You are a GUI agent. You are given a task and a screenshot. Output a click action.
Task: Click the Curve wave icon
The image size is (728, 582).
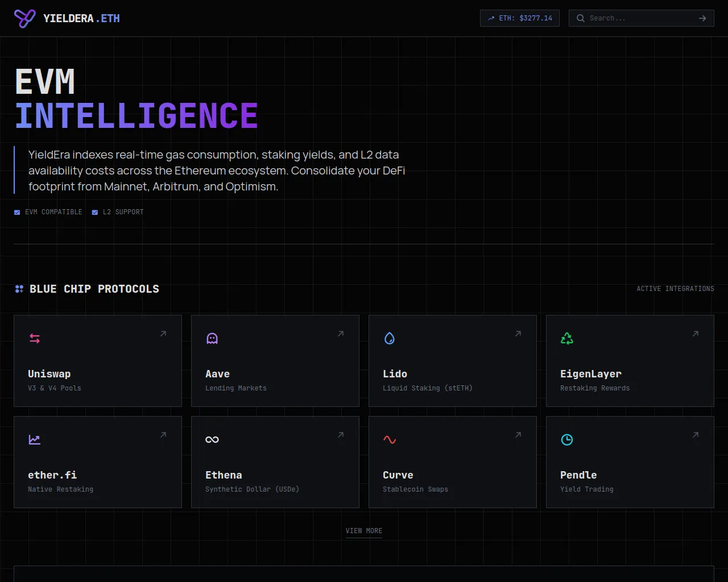click(390, 439)
